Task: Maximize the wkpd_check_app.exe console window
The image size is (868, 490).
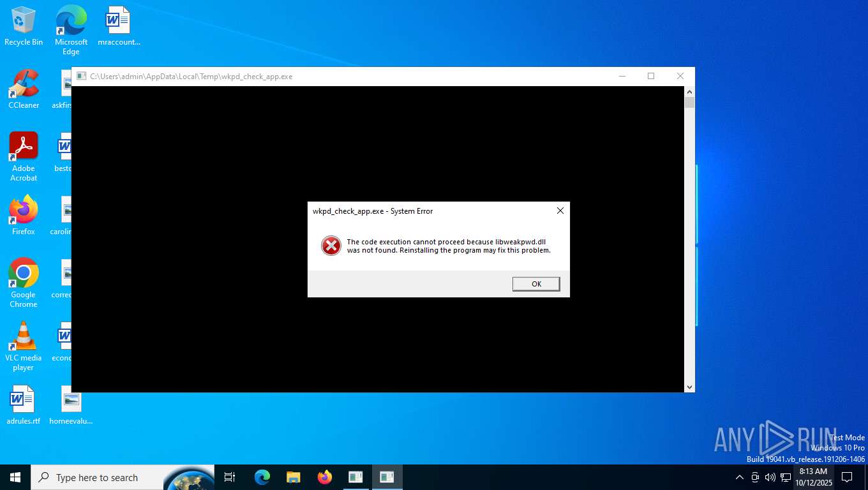Action: point(651,76)
